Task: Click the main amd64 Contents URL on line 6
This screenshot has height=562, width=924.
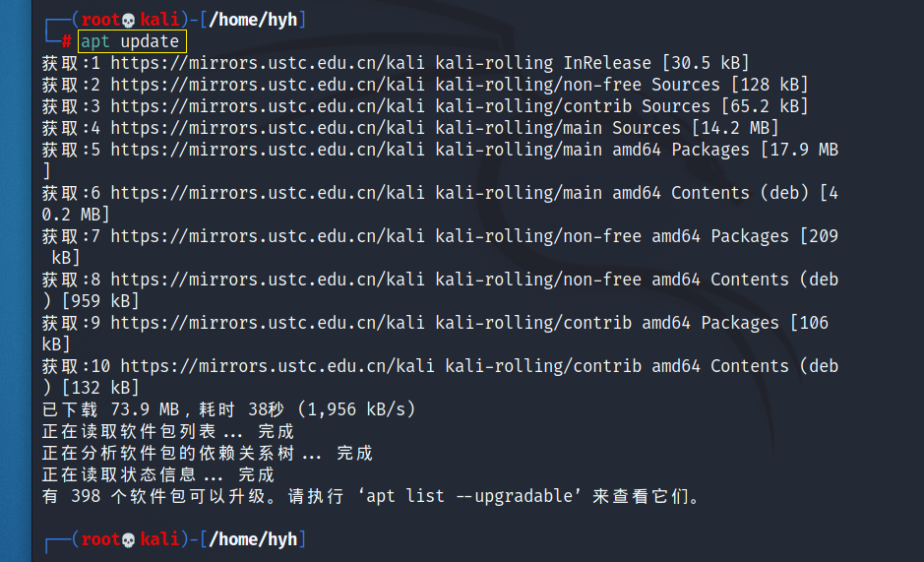Action: [x=267, y=194]
